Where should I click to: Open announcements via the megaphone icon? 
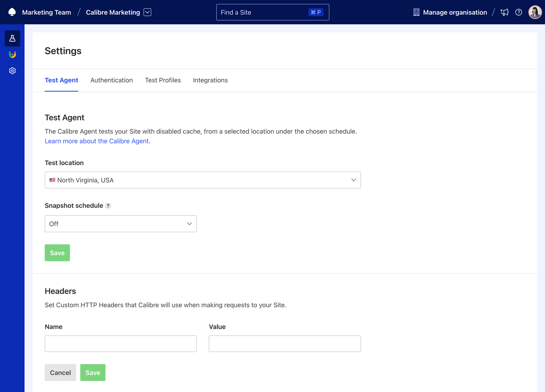pos(505,12)
